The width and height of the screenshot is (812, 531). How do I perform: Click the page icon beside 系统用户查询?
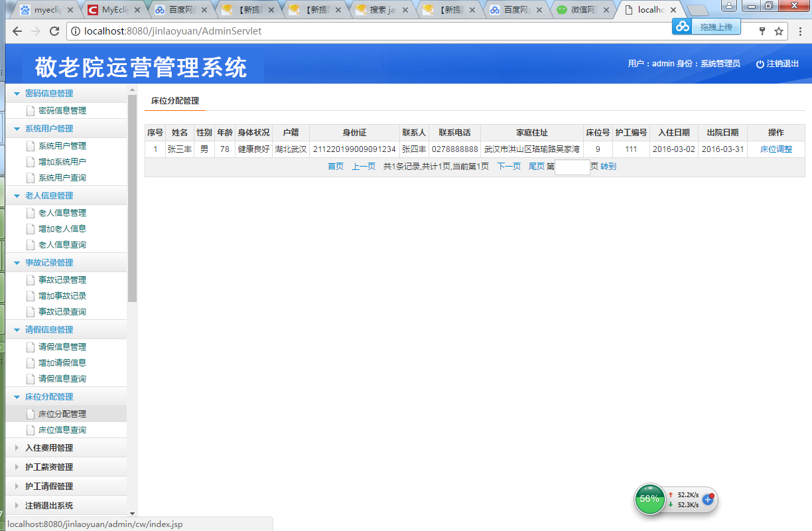[x=30, y=178]
